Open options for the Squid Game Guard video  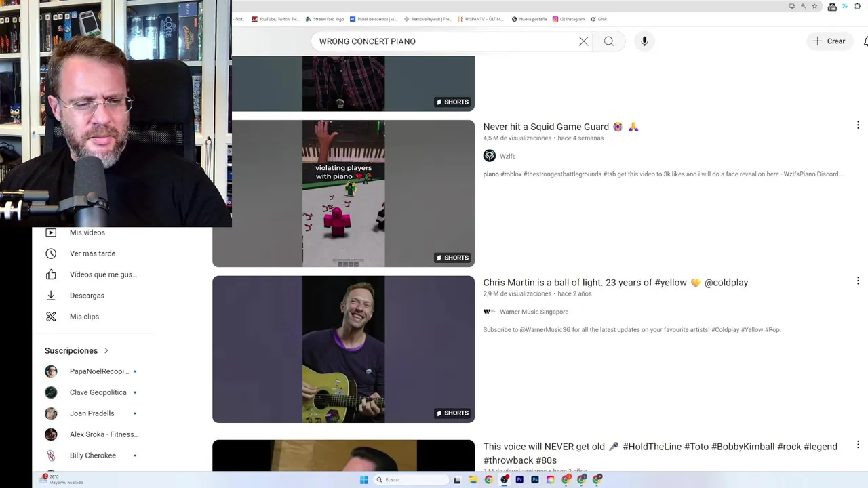[858, 125]
